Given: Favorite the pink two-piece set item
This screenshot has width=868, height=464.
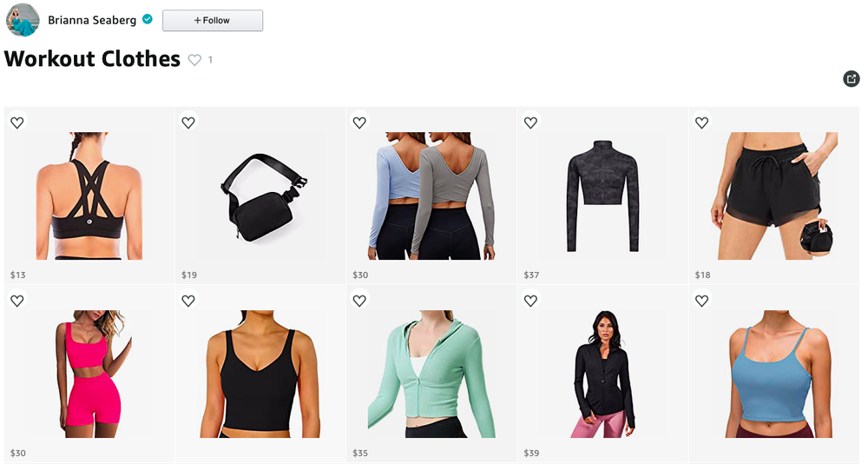Looking at the screenshot, I should [x=17, y=301].
